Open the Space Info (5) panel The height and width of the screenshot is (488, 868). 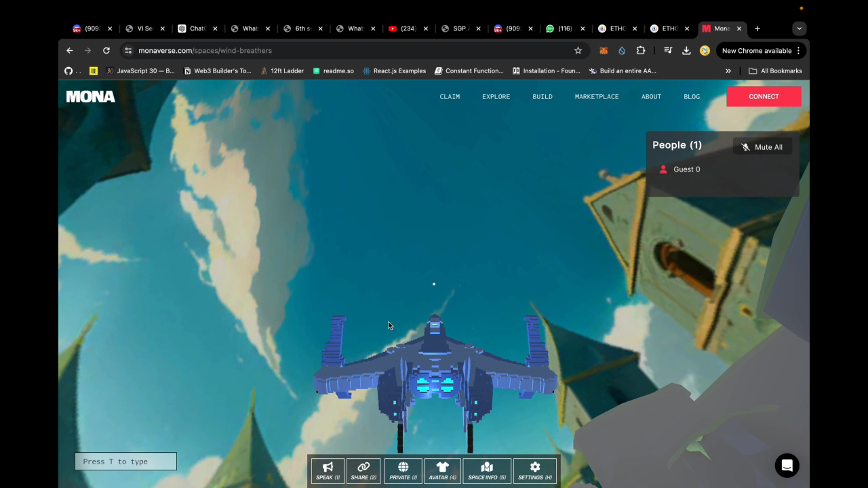487,471
